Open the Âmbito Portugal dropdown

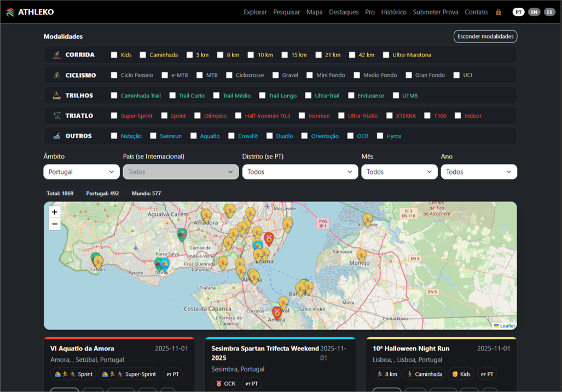[82, 172]
